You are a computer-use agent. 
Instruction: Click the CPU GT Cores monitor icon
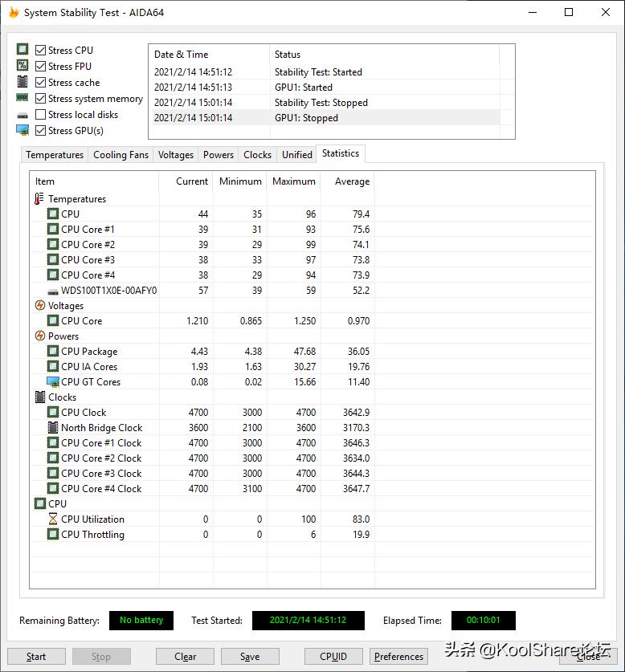click(53, 381)
